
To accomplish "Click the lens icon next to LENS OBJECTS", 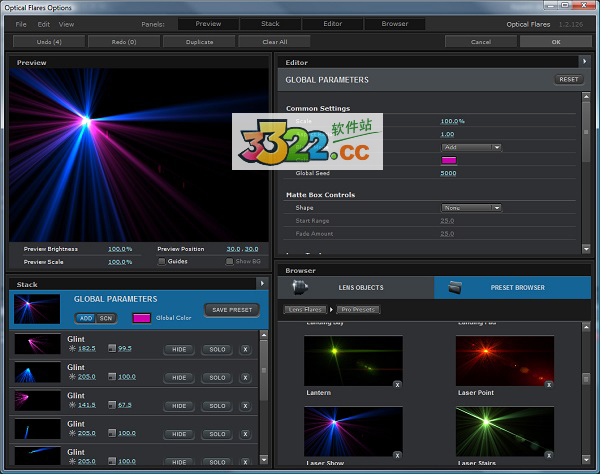I will 300,287.
